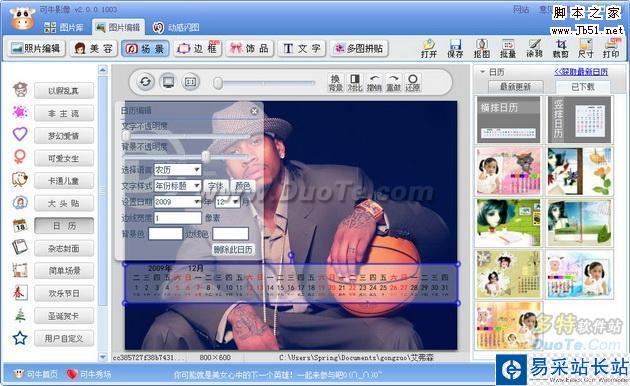Screen dimensions: 630x386
Task: Click the 撤销 undo arrow
Action: [374, 83]
